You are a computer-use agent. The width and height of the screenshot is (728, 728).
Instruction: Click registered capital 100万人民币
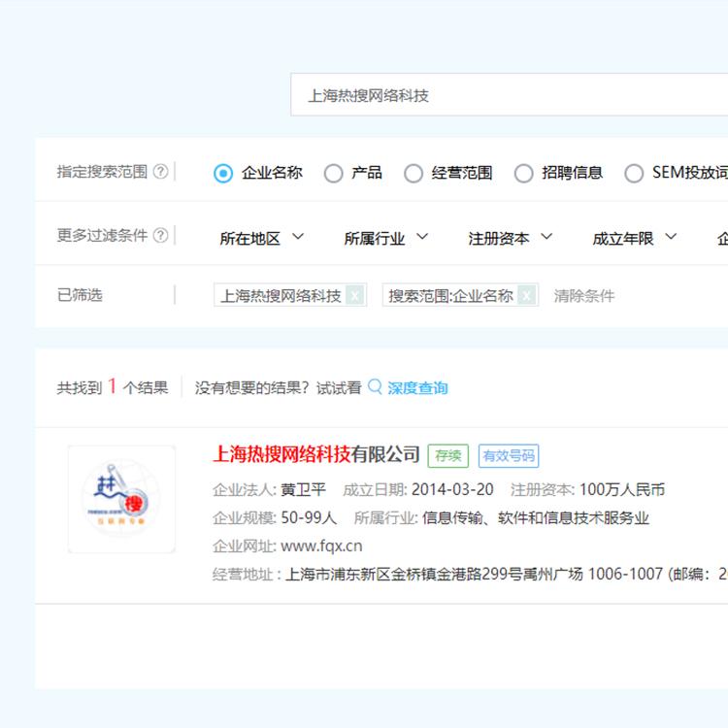tap(622, 489)
